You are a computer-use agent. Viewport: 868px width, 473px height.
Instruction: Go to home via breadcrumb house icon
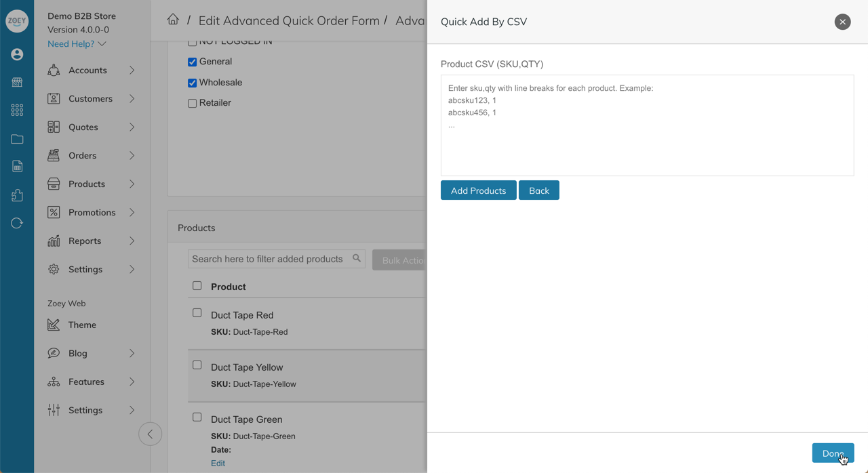[x=173, y=20]
